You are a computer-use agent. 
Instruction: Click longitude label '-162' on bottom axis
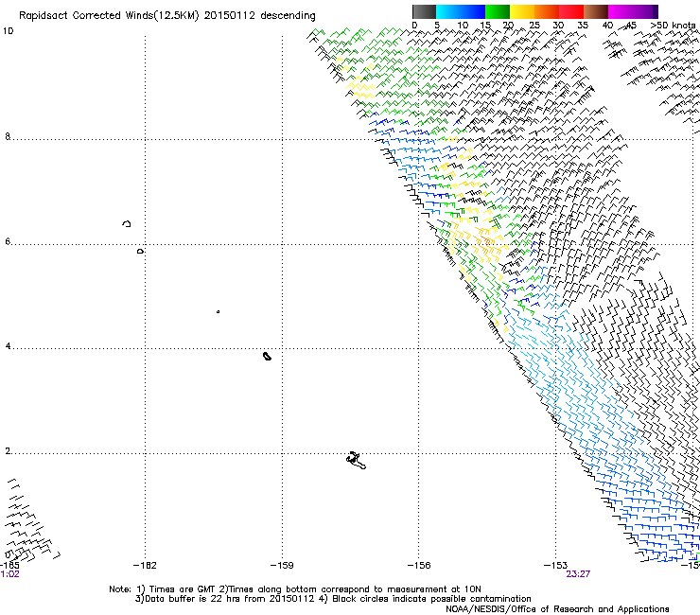tap(145, 566)
